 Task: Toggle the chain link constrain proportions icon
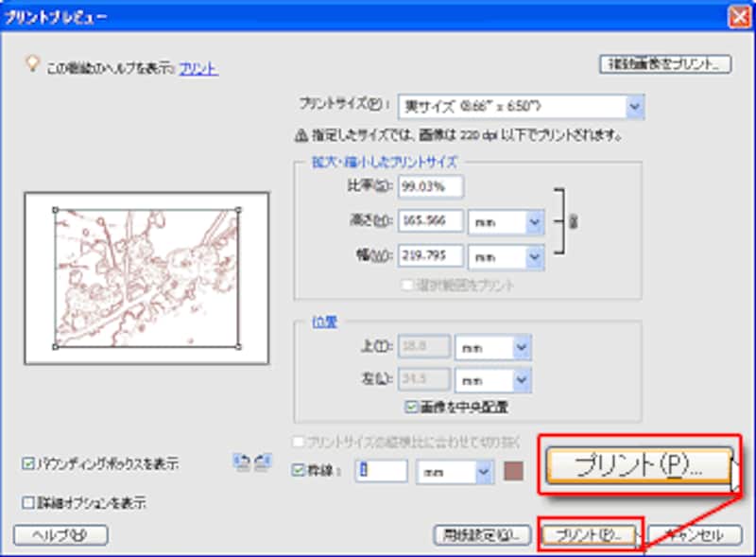coord(573,220)
